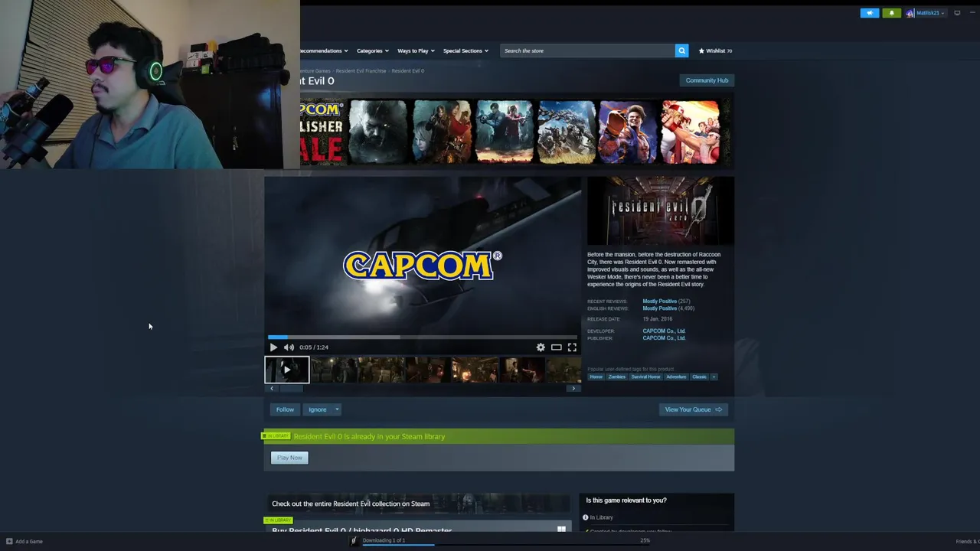
Task: Focus the Search the store field
Action: (587, 51)
